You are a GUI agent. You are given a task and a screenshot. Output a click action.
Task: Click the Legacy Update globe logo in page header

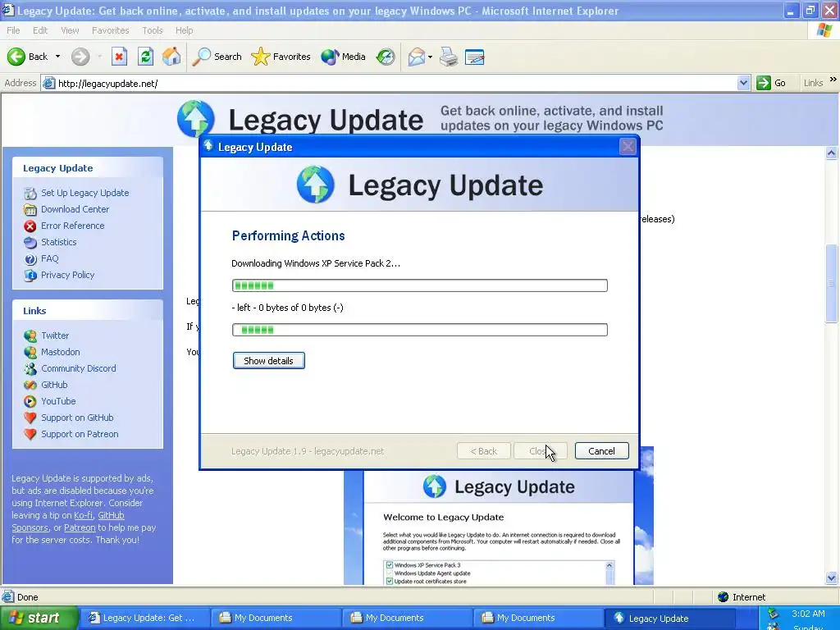pos(195,118)
